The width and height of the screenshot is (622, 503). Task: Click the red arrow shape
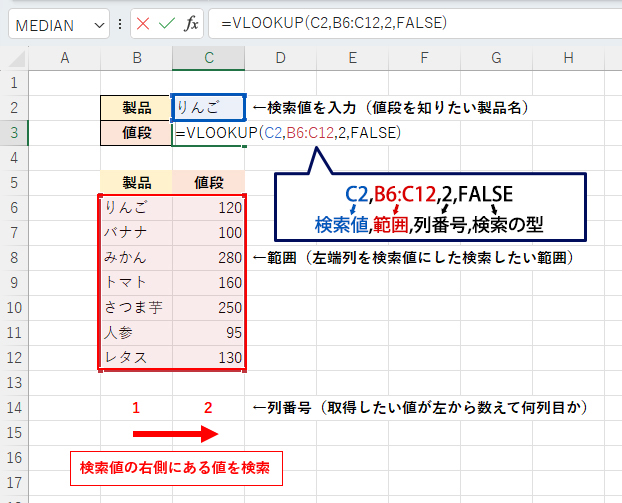pos(174,434)
